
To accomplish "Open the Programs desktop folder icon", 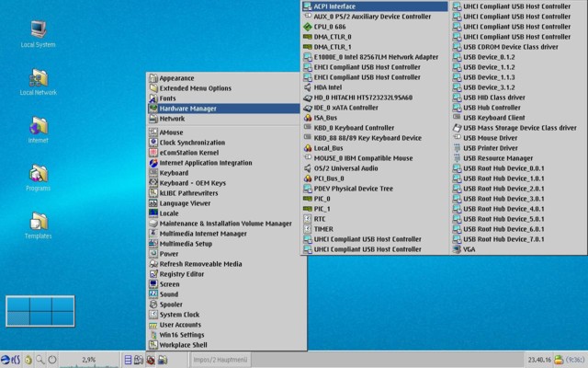I will (39, 178).
